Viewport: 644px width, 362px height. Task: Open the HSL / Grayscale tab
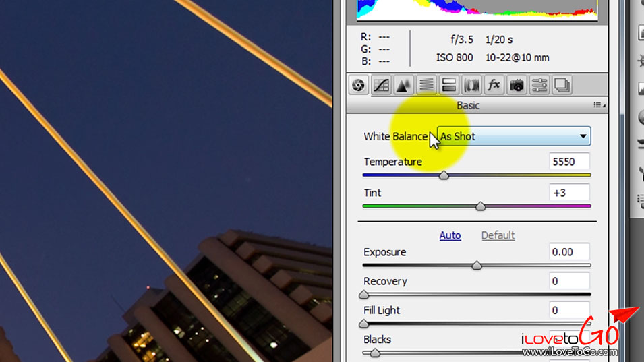[426, 86]
